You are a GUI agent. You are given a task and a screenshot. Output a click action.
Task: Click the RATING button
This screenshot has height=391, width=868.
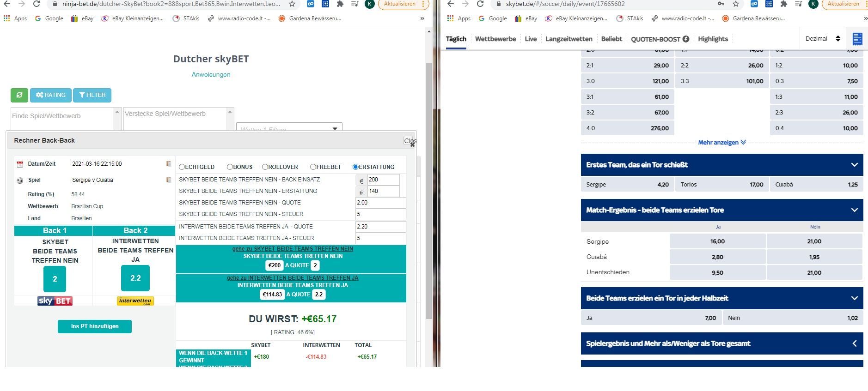(x=51, y=95)
